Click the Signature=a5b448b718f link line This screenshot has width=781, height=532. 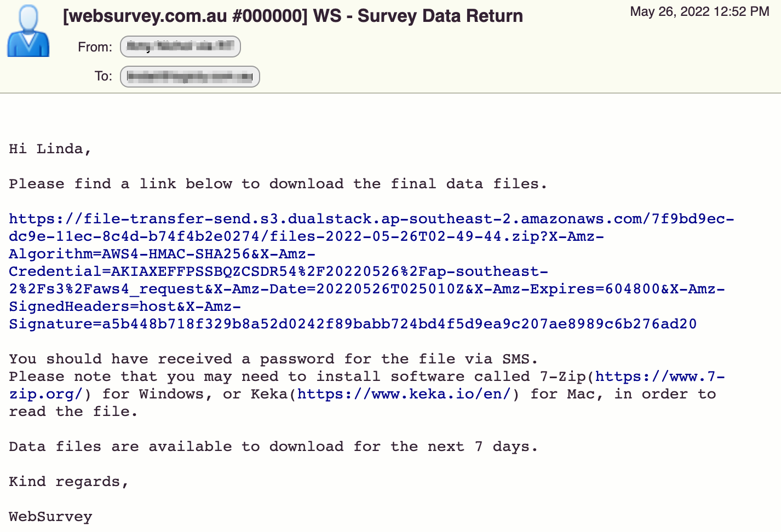pos(353,324)
